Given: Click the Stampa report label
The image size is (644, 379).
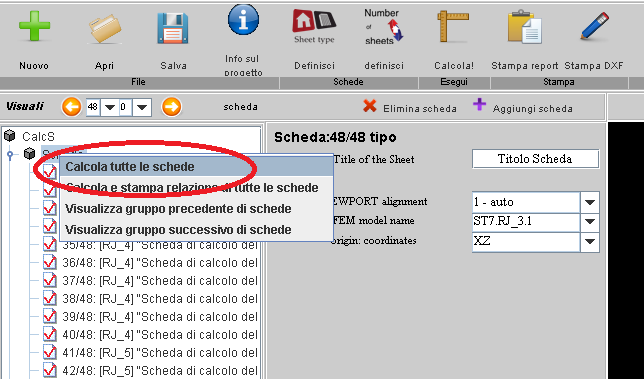Looking at the screenshot, I should point(525,66).
